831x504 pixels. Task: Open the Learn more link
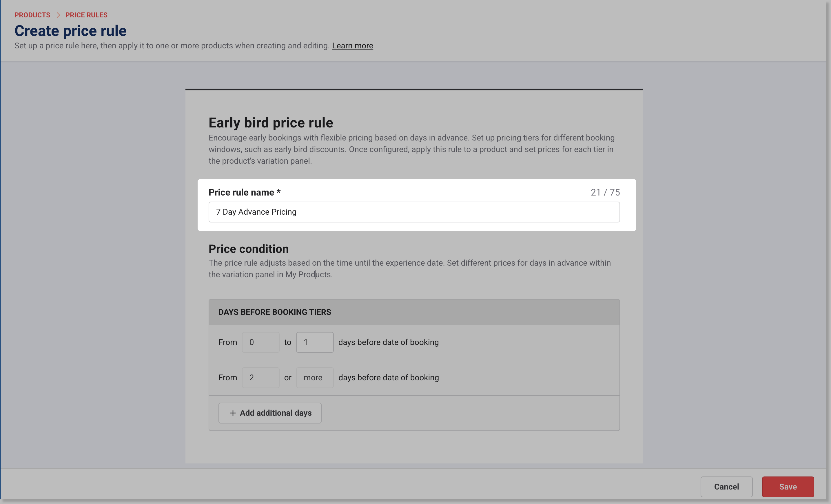(352, 45)
